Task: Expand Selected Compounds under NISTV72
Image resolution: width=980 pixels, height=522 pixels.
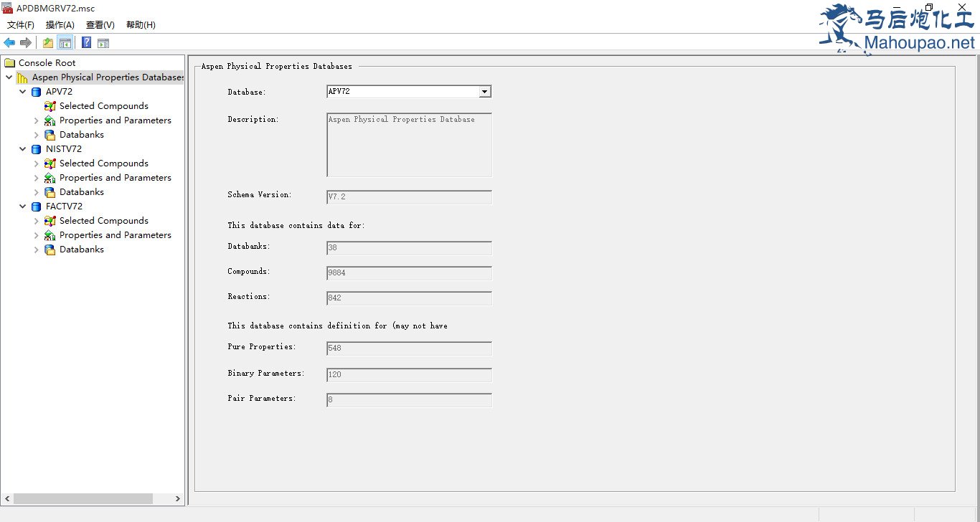Action: click(x=37, y=163)
